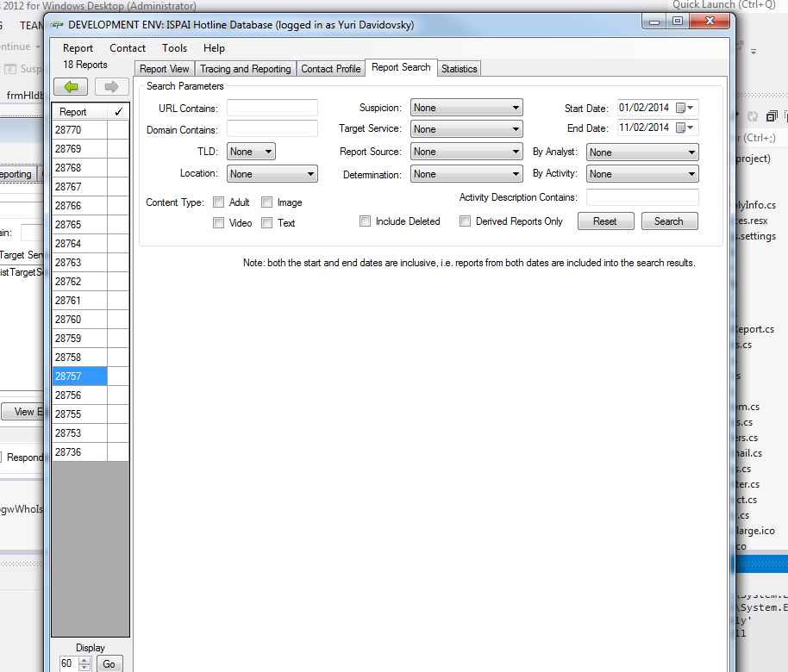
Task: Switch to Tracing and Reporting tab
Action: click(x=245, y=69)
